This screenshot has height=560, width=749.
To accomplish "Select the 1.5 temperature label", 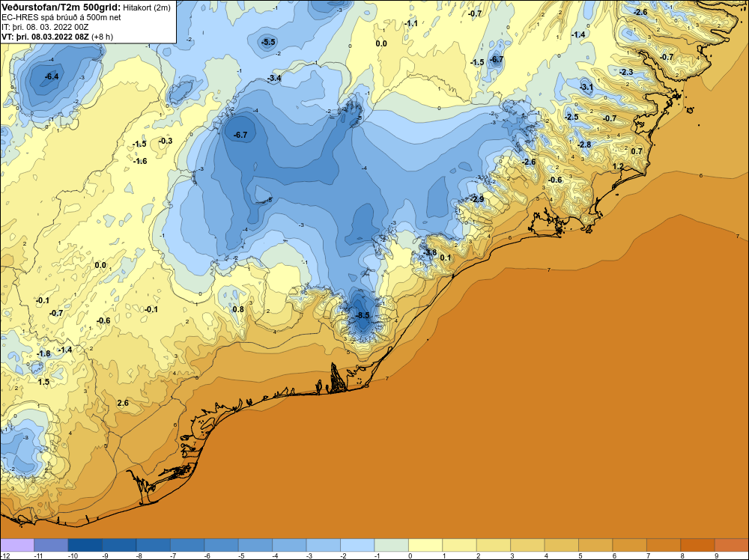I will [43, 382].
